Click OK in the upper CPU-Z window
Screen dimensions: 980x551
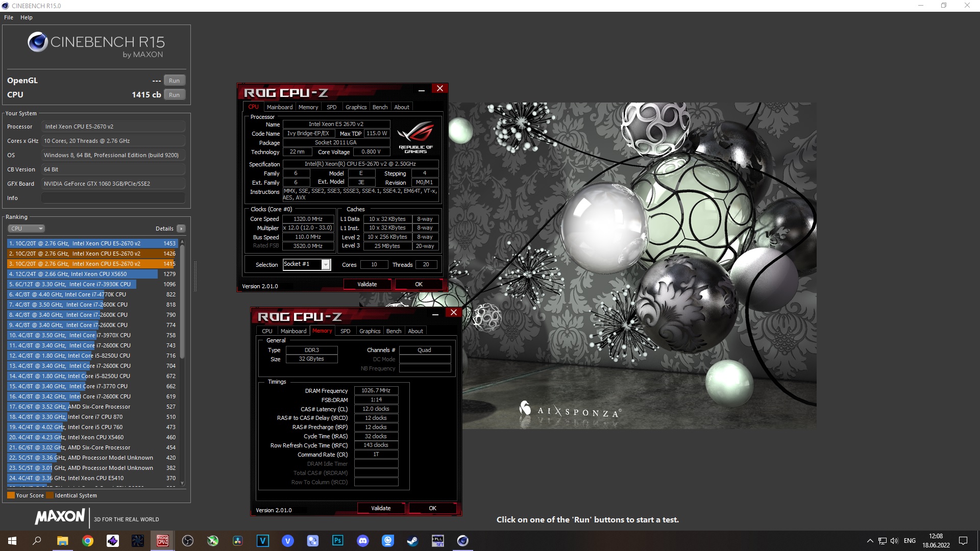tap(419, 284)
